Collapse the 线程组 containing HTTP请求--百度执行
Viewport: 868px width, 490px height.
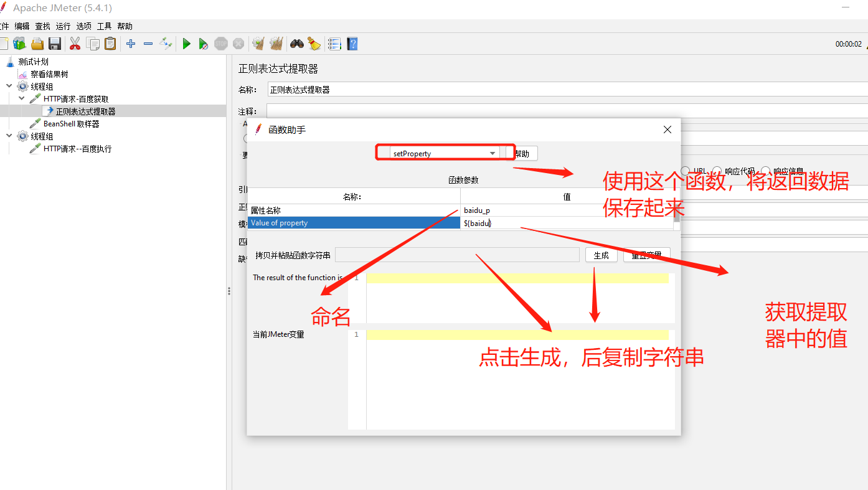click(x=9, y=136)
